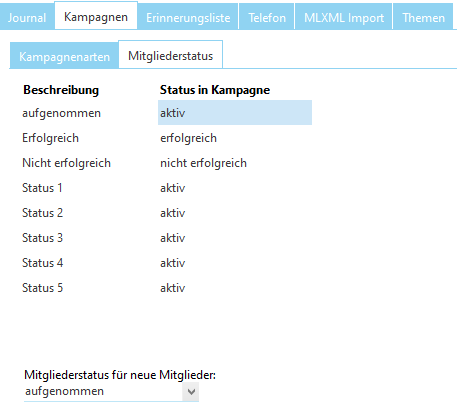Open the Erinnerungsliste tab

tap(188, 17)
